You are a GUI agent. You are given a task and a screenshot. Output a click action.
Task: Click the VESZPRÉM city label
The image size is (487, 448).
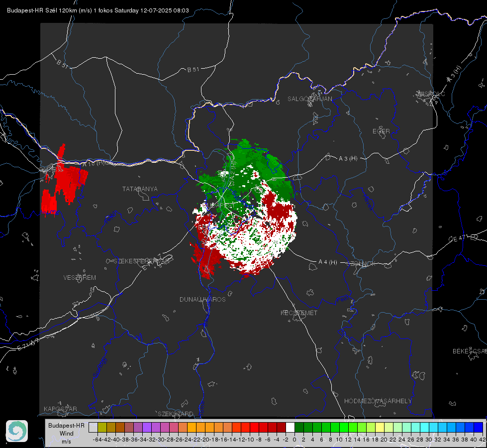80,278
